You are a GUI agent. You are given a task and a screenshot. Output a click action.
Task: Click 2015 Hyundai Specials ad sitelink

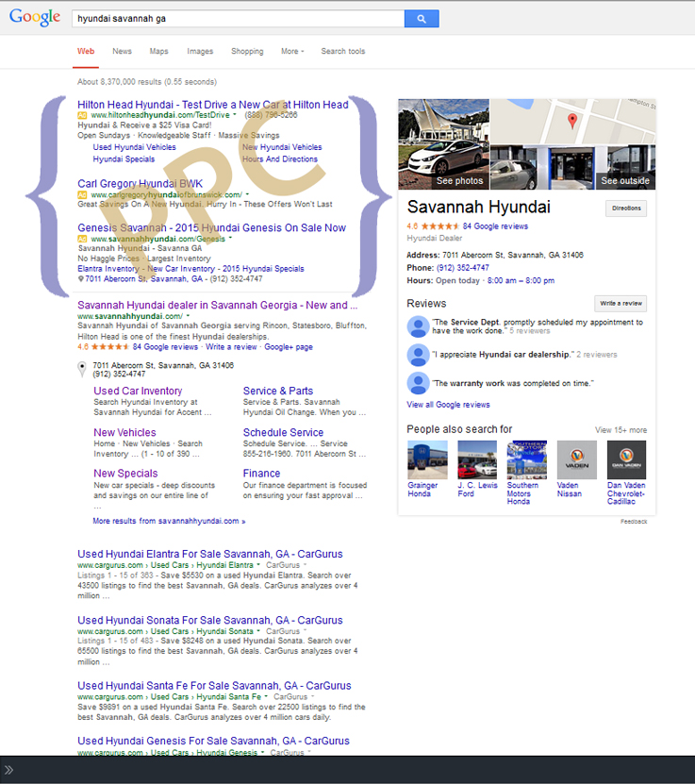(263, 269)
